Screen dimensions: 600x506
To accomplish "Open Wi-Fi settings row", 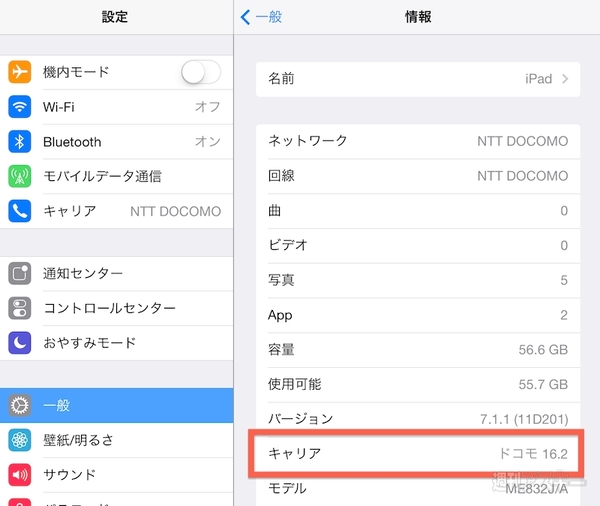I will pos(116,107).
